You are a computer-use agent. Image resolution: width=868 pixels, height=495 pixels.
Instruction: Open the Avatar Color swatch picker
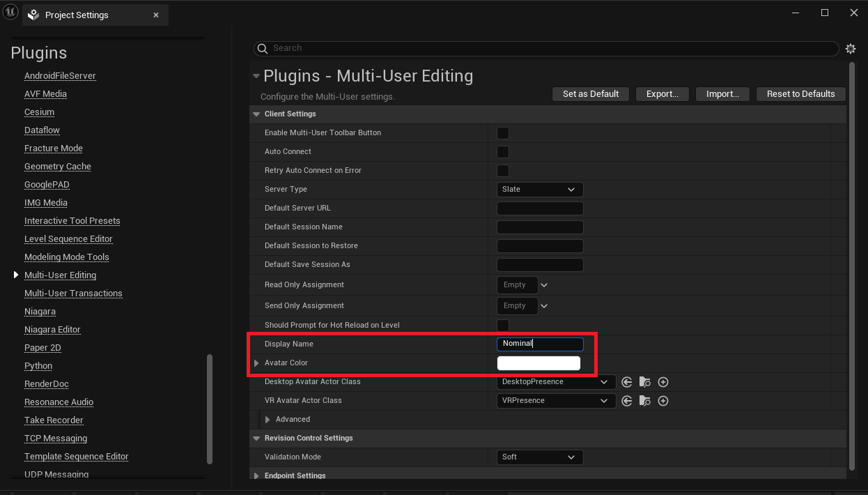[538, 363]
